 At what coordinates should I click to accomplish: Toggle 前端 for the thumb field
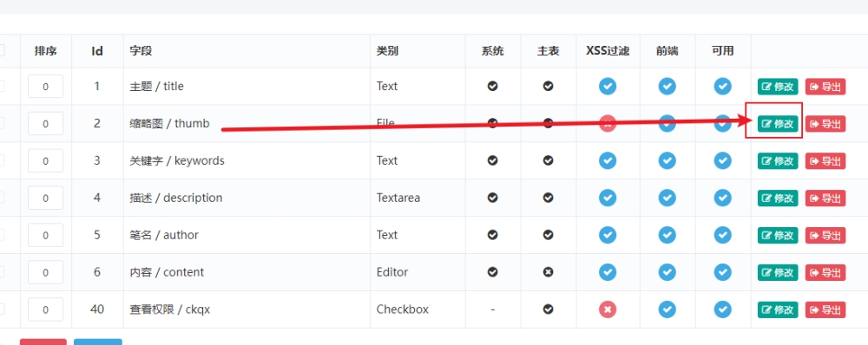click(x=667, y=123)
